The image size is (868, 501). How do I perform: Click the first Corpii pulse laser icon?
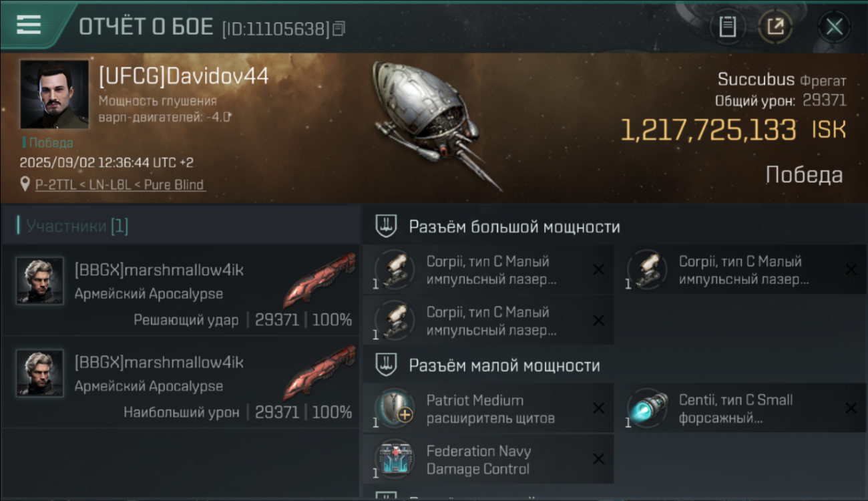(394, 270)
